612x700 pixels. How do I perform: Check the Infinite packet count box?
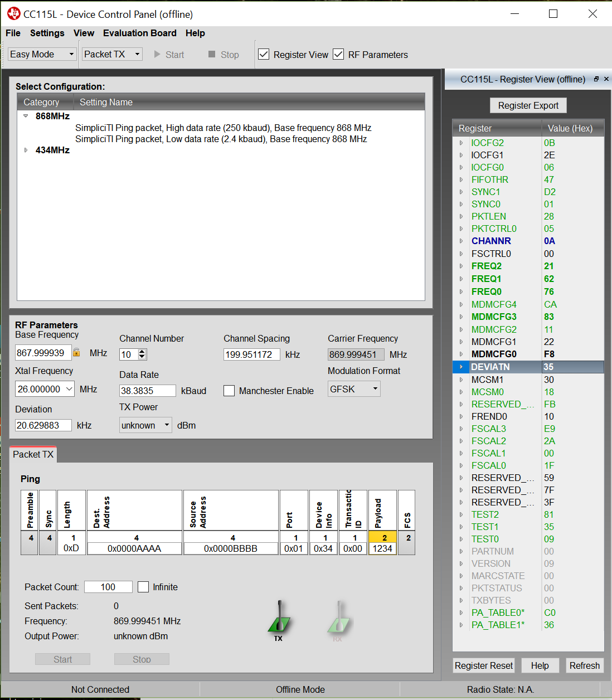tap(143, 587)
